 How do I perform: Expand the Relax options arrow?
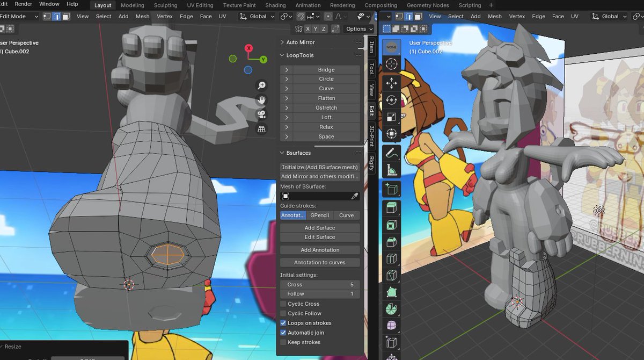pos(287,127)
